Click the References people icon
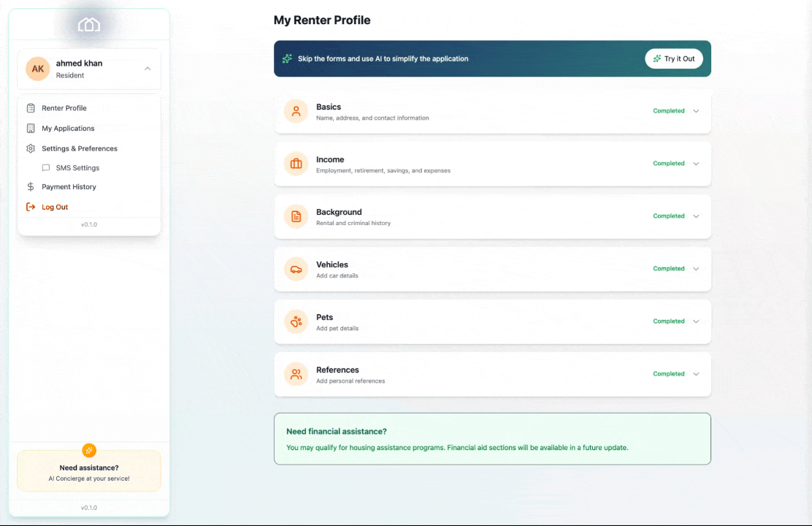Screen dimensions: 812x526 [x=296, y=374]
